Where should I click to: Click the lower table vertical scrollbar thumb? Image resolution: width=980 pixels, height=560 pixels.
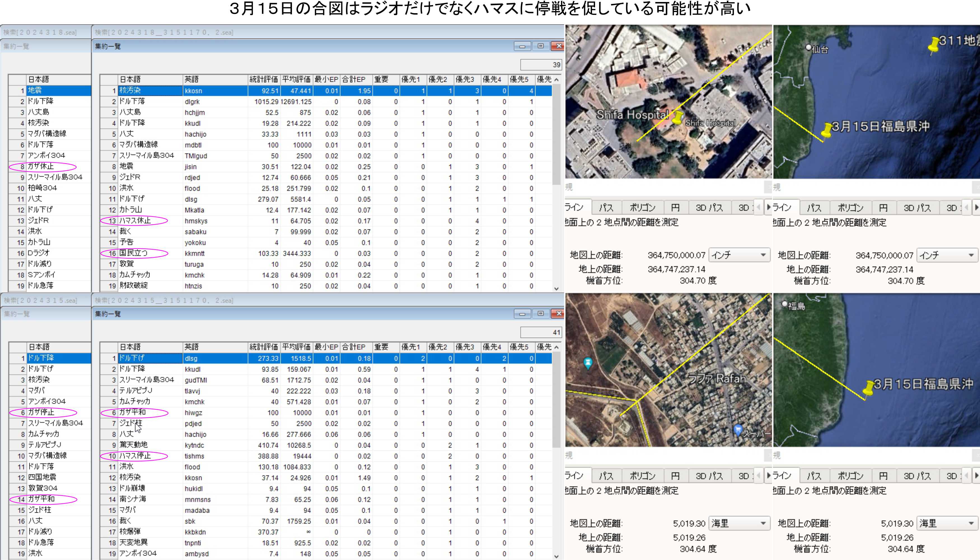(x=556, y=400)
